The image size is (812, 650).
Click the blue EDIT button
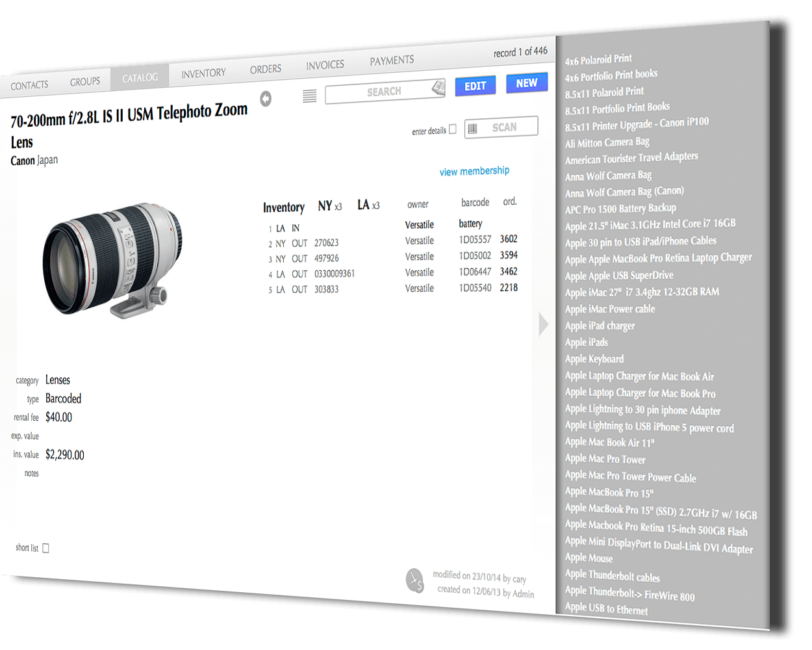pos(476,86)
